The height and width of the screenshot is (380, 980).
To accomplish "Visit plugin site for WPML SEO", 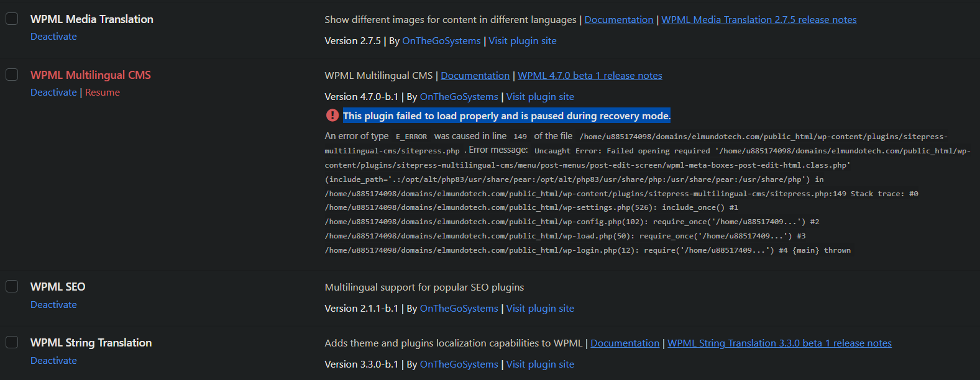I will point(540,309).
